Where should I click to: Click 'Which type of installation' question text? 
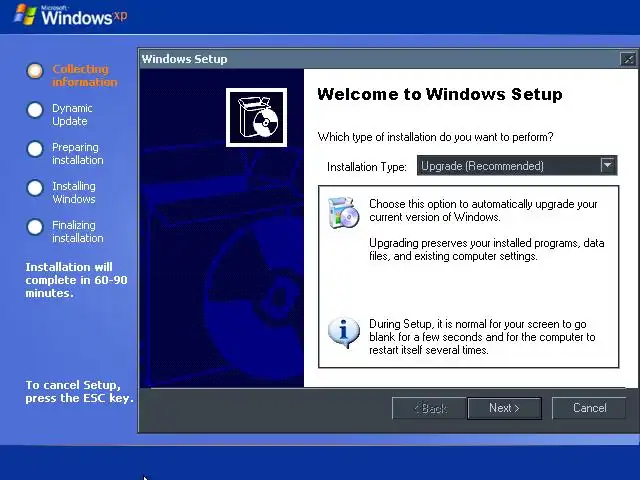click(x=436, y=137)
